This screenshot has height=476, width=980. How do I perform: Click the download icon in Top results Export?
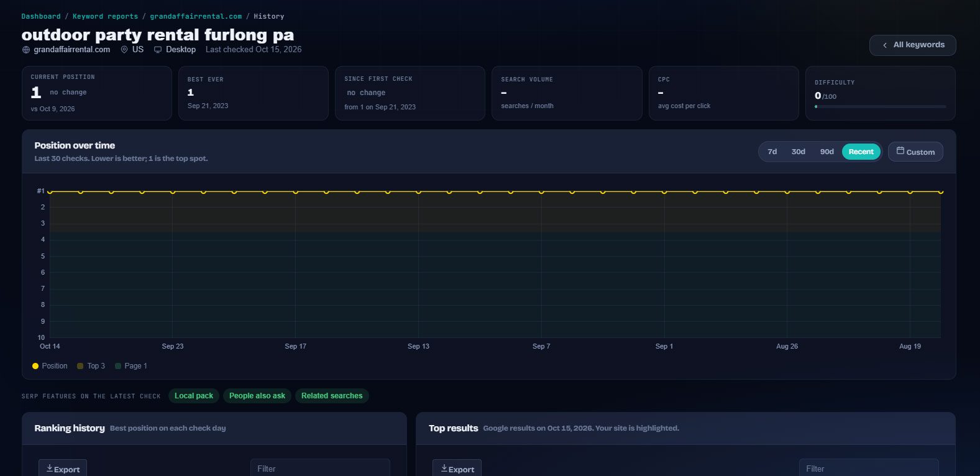444,469
